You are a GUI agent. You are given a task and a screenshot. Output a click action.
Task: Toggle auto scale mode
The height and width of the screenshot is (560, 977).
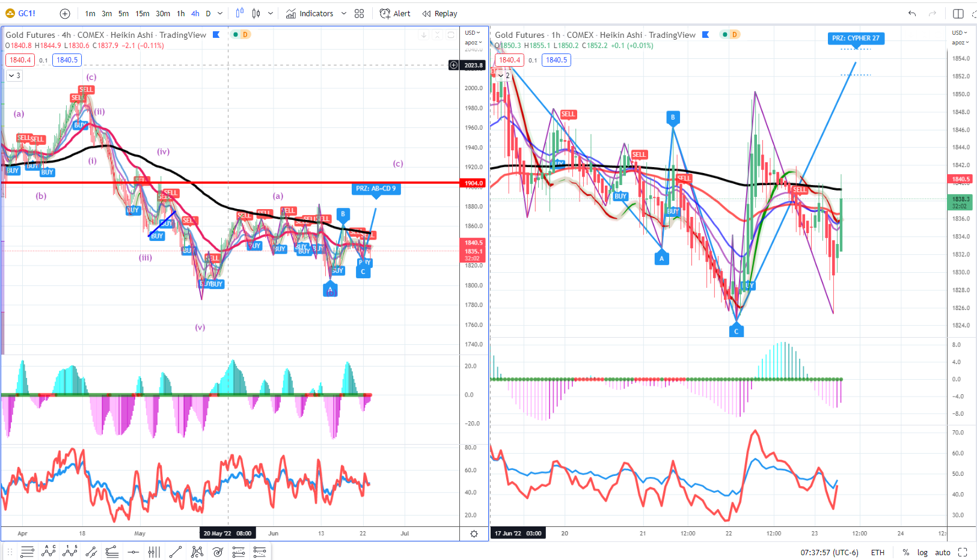943,552
